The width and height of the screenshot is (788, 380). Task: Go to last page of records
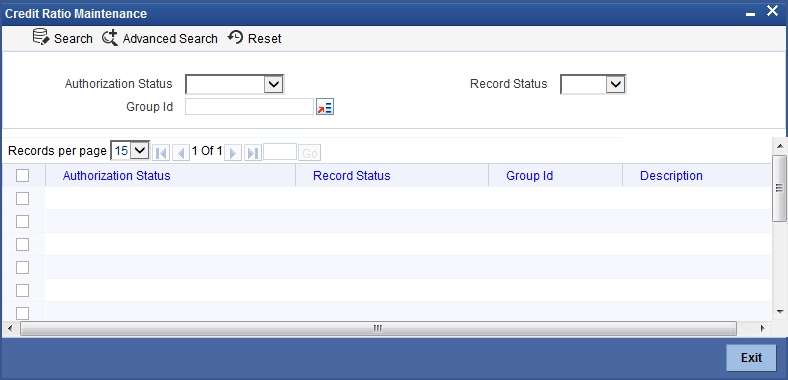click(x=253, y=153)
